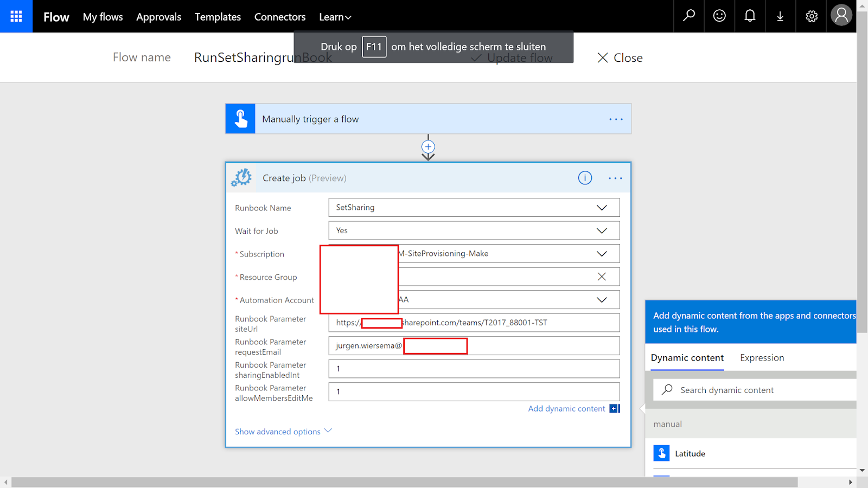The image size is (868, 488).
Task: Open the Manually trigger a flow ellipsis menu
Action: click(616, 119)
